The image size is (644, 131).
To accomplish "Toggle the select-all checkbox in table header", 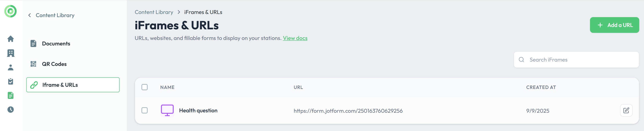I will pos(145,87).
